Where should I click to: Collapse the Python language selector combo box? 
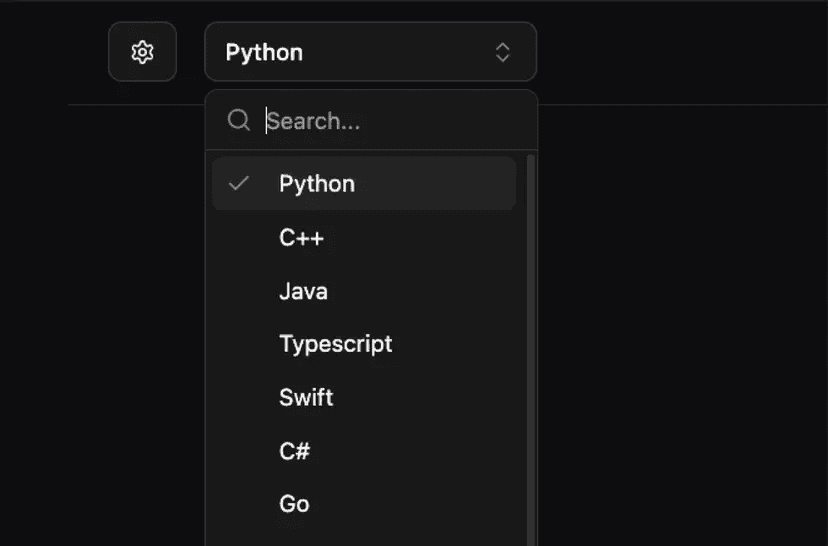coord(370,52)
